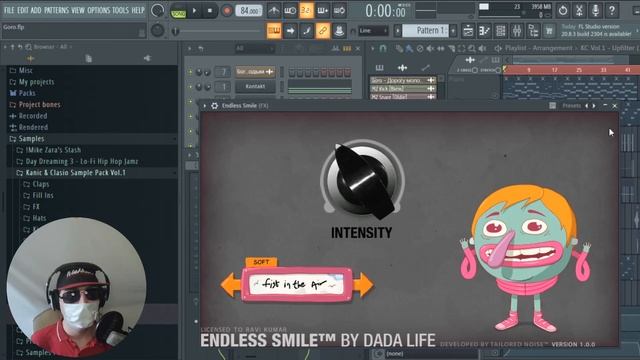Click the plus button beside Pattern 1

453,31
